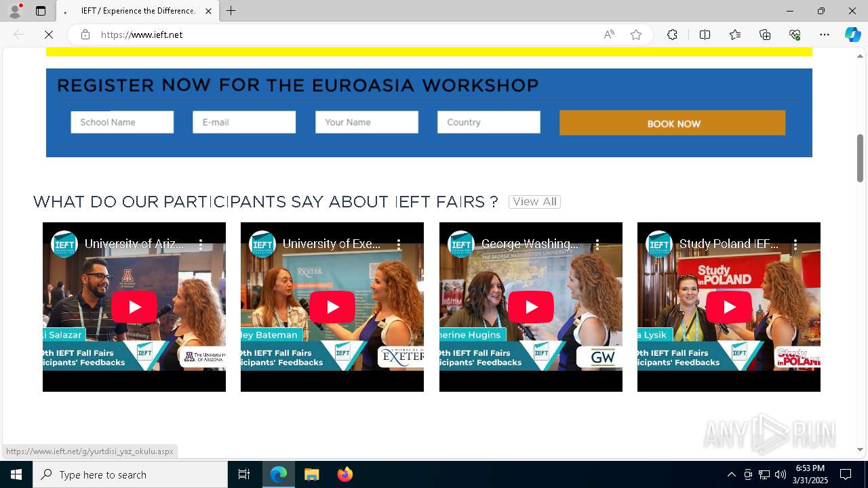Click the page vertical scrollbar thumb

tap(860, 158)
